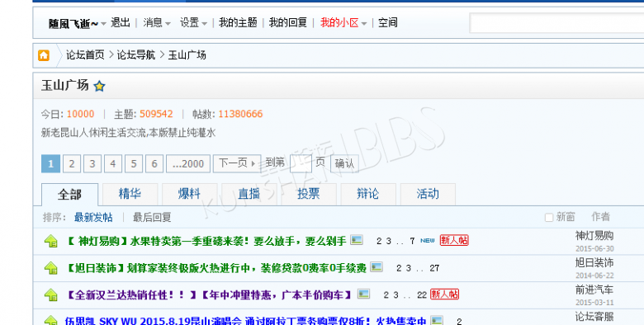Click the page number input field
The image size is (644, 325).
pos(301,163)
